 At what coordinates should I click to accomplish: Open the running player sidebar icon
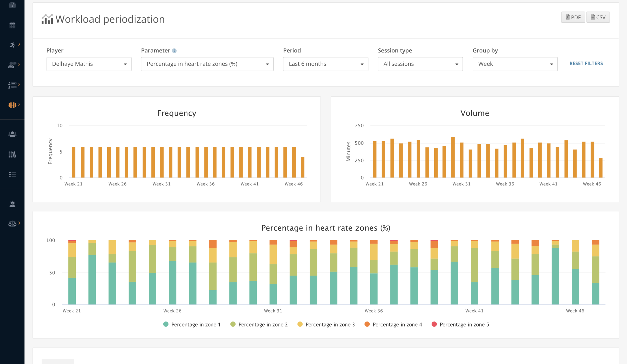(12, 45)
